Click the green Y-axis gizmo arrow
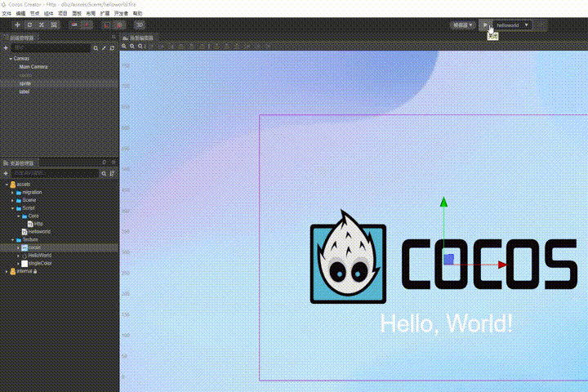This screenshot has width=588, height=392. coord(443,203)
